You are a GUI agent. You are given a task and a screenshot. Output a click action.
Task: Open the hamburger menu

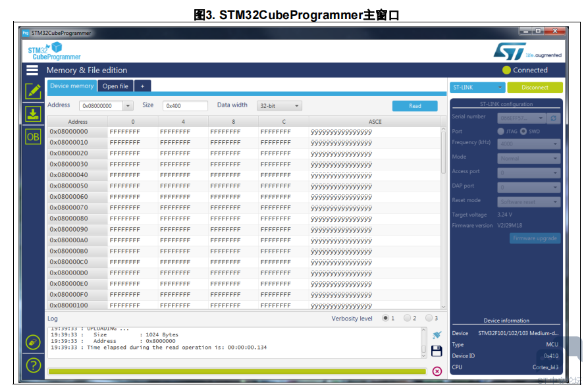[x=32, y=70]
